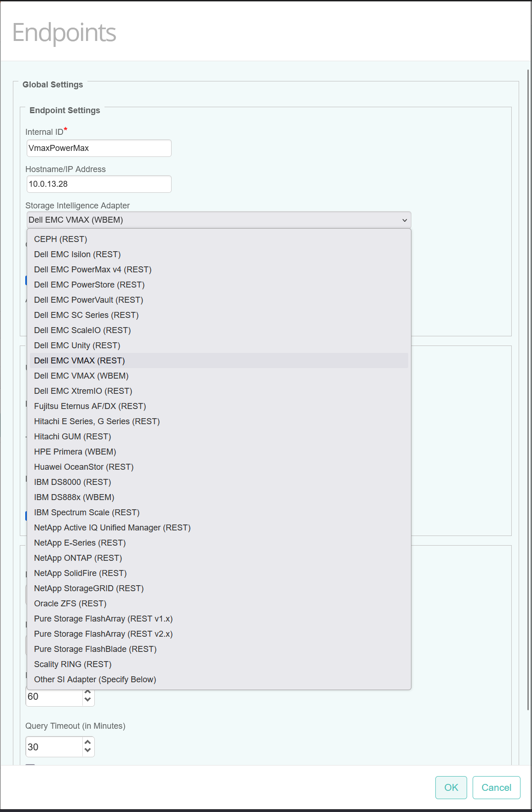Confirm with the OK button
Screen dimensions: 532x812
pos(451,788)
